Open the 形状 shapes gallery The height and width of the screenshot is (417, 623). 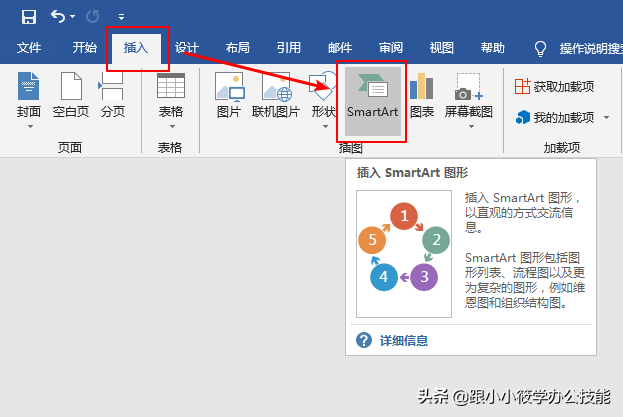pyautogui.click(x=323, y=95)
